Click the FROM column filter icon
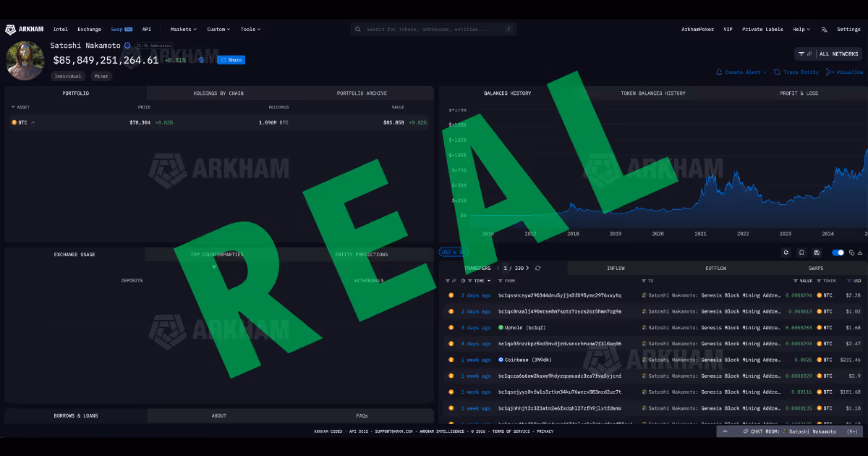The image size is (868, 456). 499,281
